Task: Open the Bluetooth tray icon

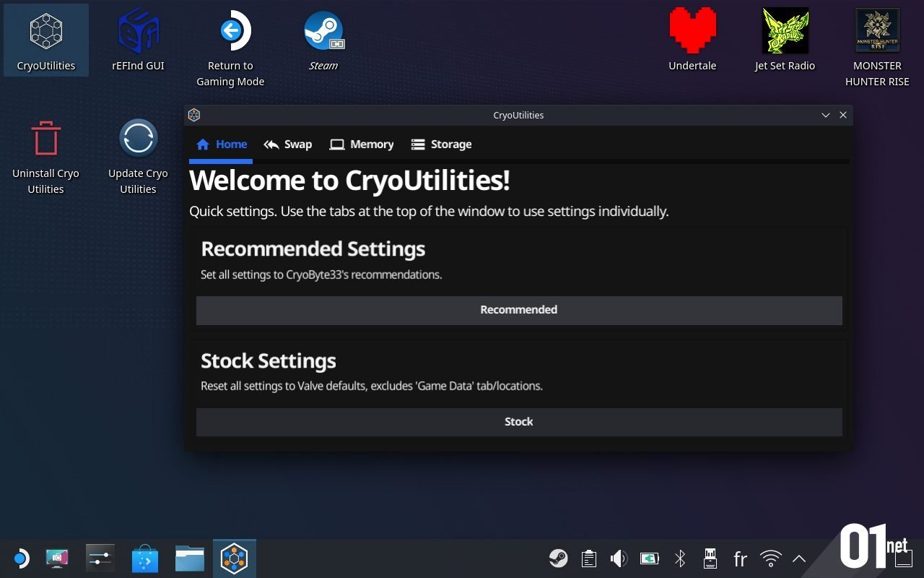Action: [x=680, y=558]
